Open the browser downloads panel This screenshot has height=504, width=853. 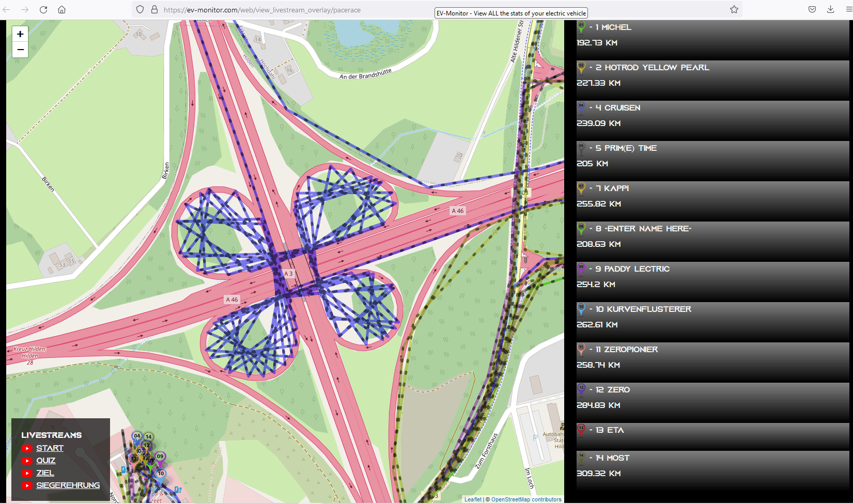coord(830,9)
